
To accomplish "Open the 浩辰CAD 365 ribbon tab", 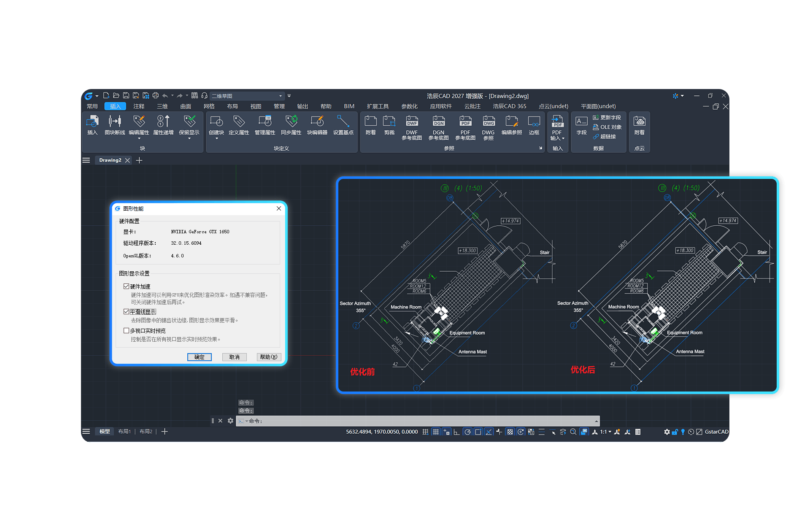I will click(510, 106).
